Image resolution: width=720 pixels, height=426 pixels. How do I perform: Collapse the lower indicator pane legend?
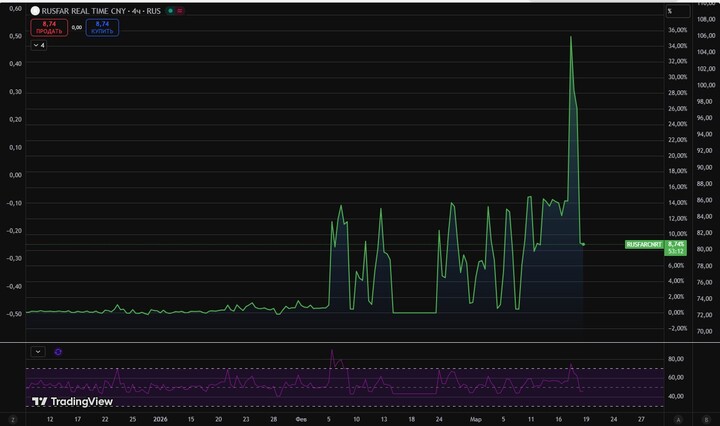point(38,351)
